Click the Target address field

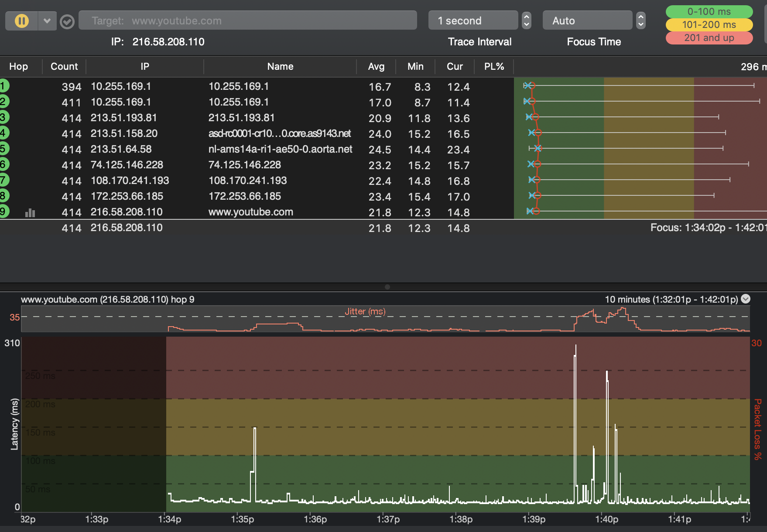tap(247, 20)
